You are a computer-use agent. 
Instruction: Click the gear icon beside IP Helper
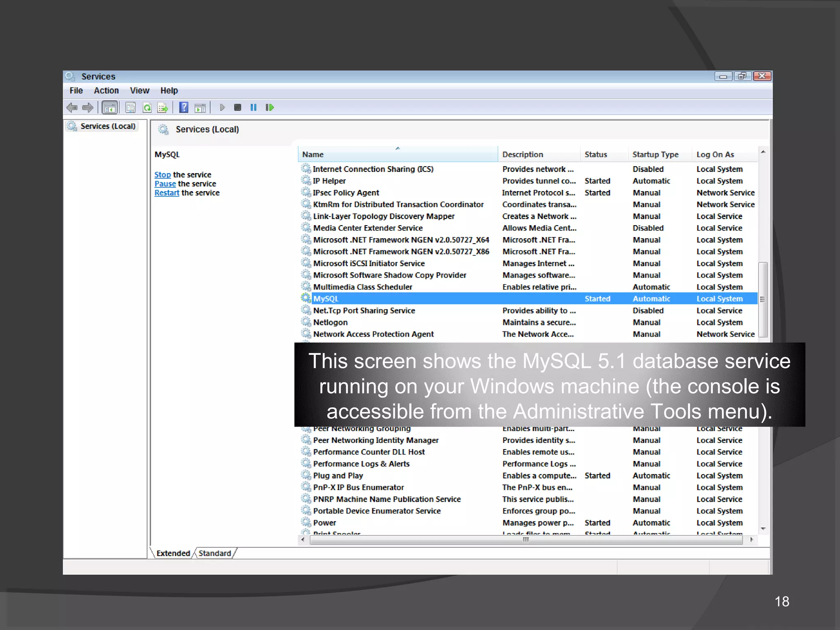(306, 180)
